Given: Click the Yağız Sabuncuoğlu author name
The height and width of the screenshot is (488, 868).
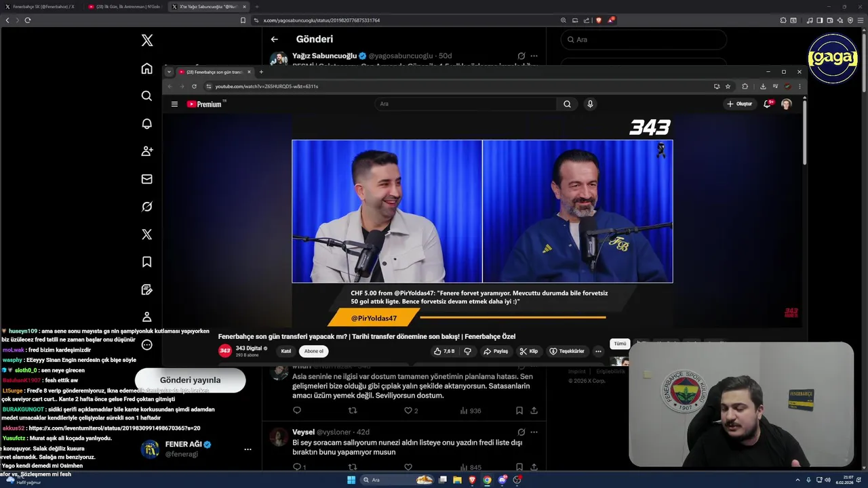Looking at the screenshot, I should [x=324, y=56].
